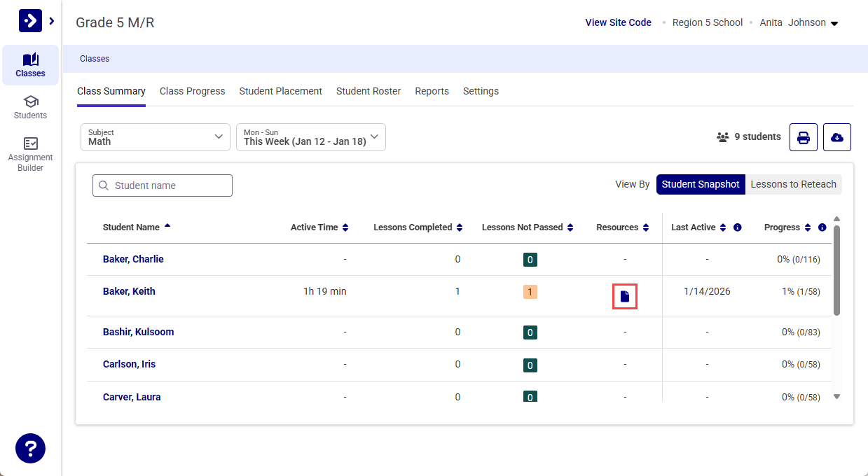Image resolution: width=868 pixels, height=476 pixels.
Task: Open the Subject Math dropdown
Action: 156,137
